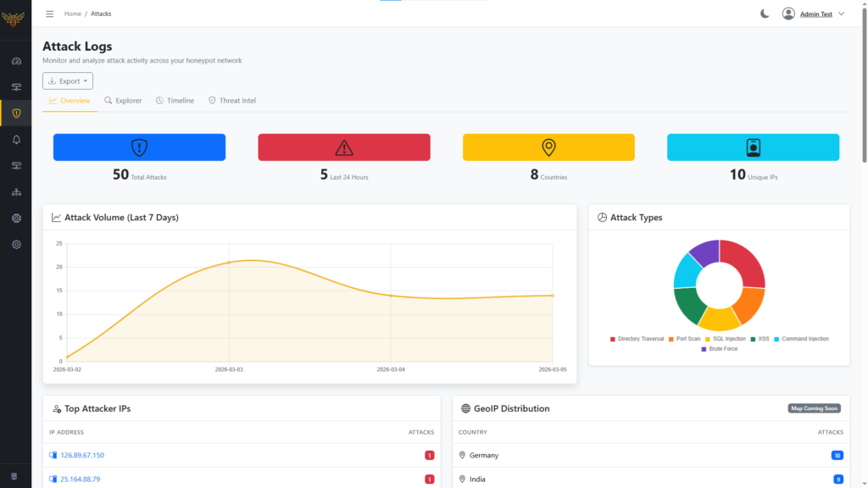The image size is (868, 488).
Task: Open attacker IP 126.89.67.150 link
Action: (82, 456)
